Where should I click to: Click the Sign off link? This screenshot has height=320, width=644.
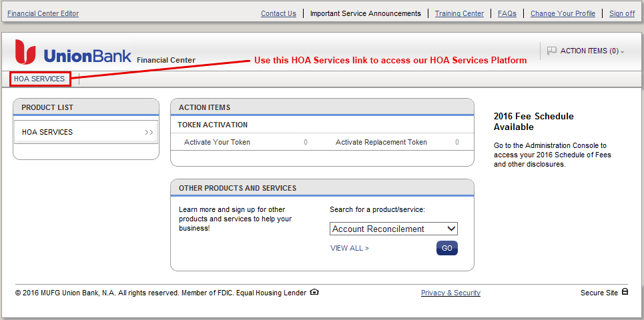(622, 13)
